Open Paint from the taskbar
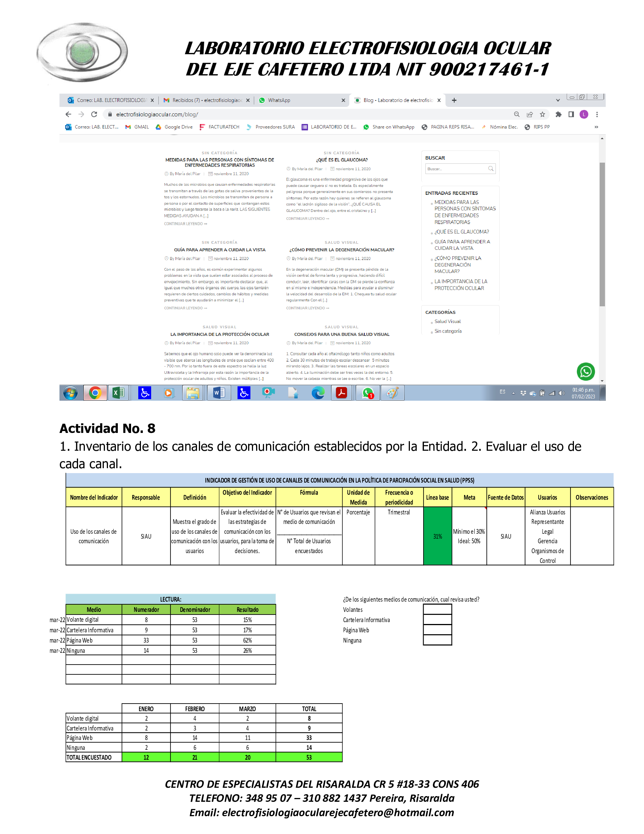644x834 pixels. click(x=392, y=393)
